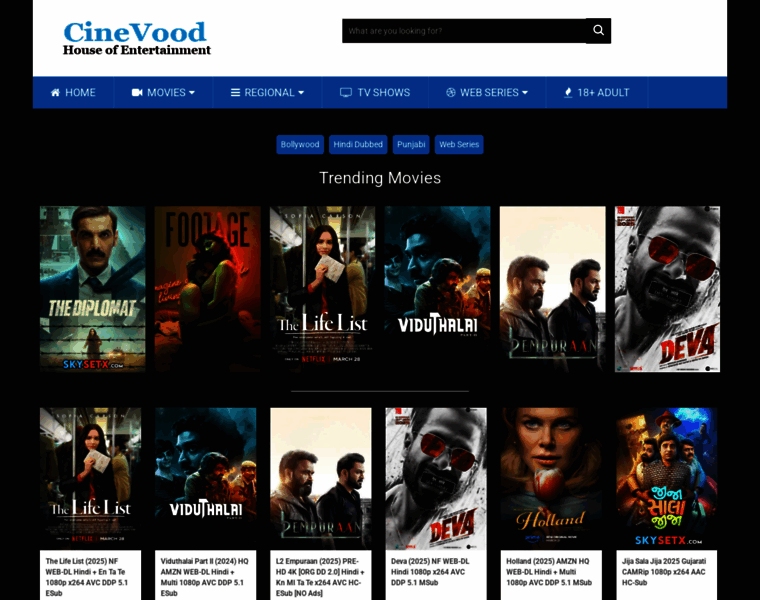Open the 18+ ADULT menu item

click(x=597, y=93)
